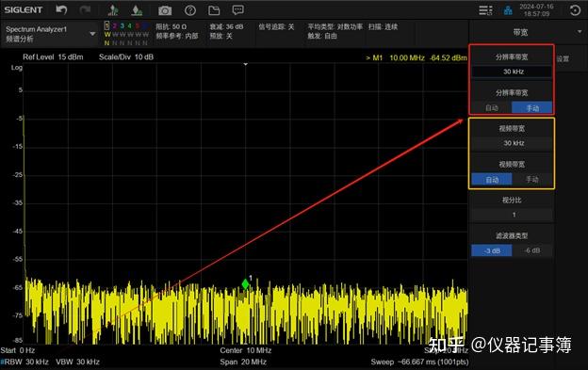Take a screenshot with the camera icon

[x=165, y=10]
